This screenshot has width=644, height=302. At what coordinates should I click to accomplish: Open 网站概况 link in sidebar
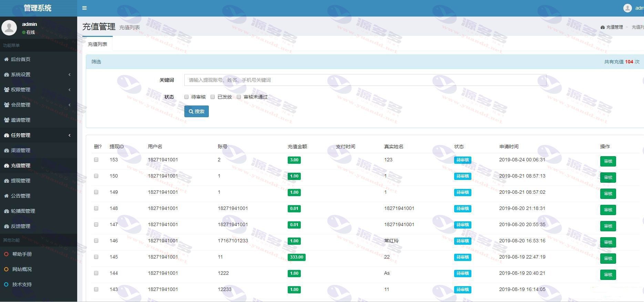pyautogui.click(x=39, y=269)
